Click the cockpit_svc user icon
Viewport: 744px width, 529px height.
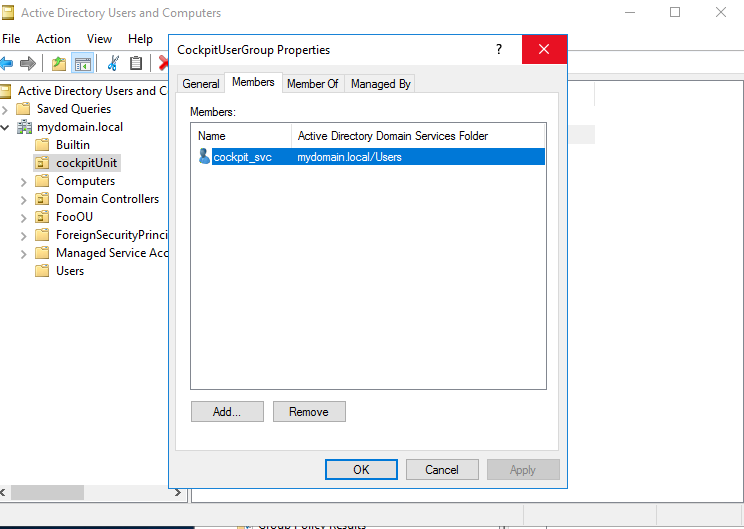(204, 156)
